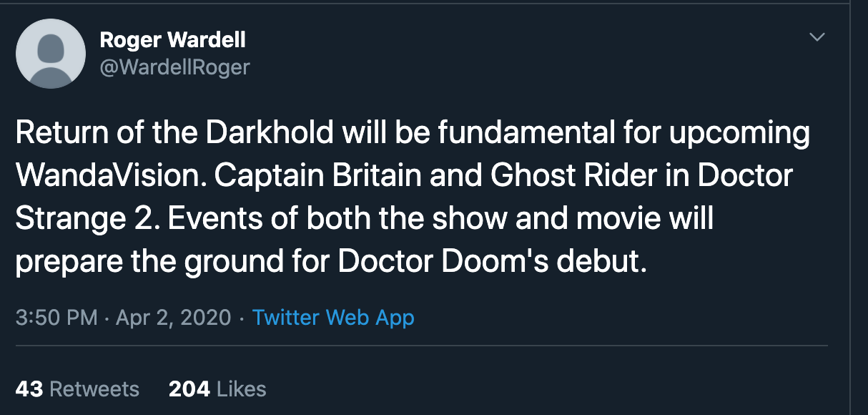This screenshot has height=415, width=868.
Task: Click the tweet's first word "Return"
Action: [56, 134]
